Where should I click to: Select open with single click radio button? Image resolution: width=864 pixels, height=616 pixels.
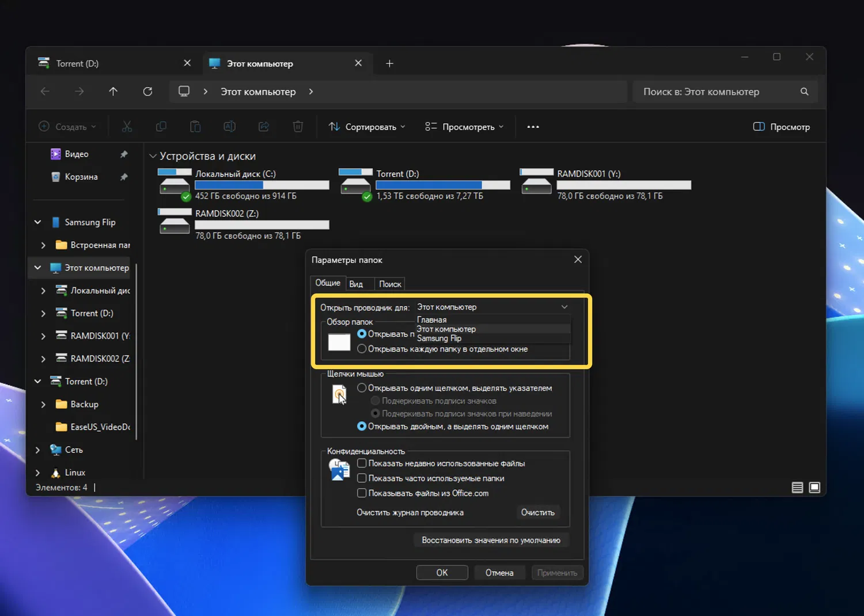point(362,388)
